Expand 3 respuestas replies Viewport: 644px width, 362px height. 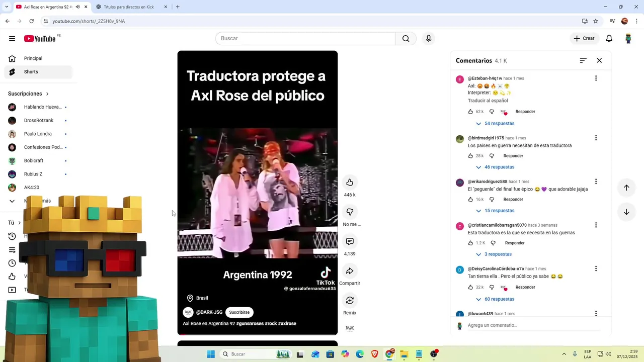(x=494, y=254)
